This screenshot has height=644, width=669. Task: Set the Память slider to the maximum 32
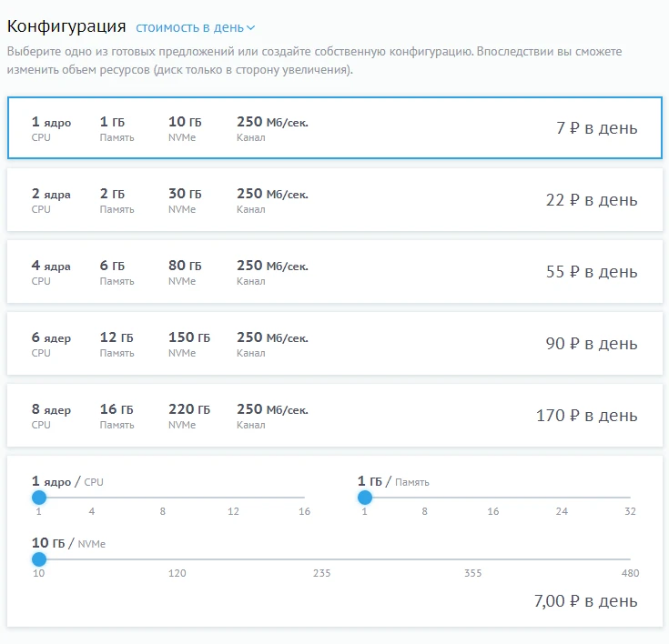[630, 498]
